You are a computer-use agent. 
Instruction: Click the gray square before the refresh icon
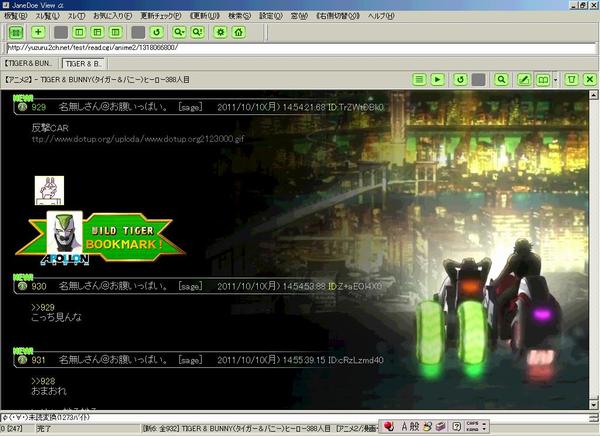138,33
